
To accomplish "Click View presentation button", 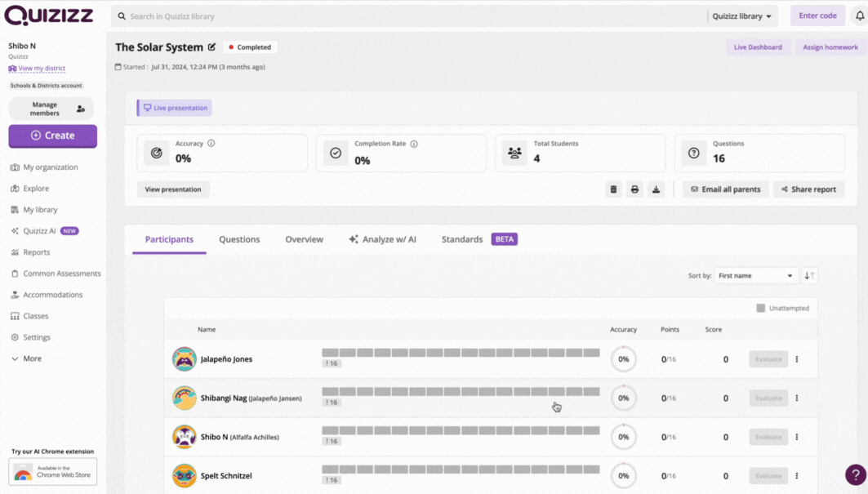I will [173, 189].
